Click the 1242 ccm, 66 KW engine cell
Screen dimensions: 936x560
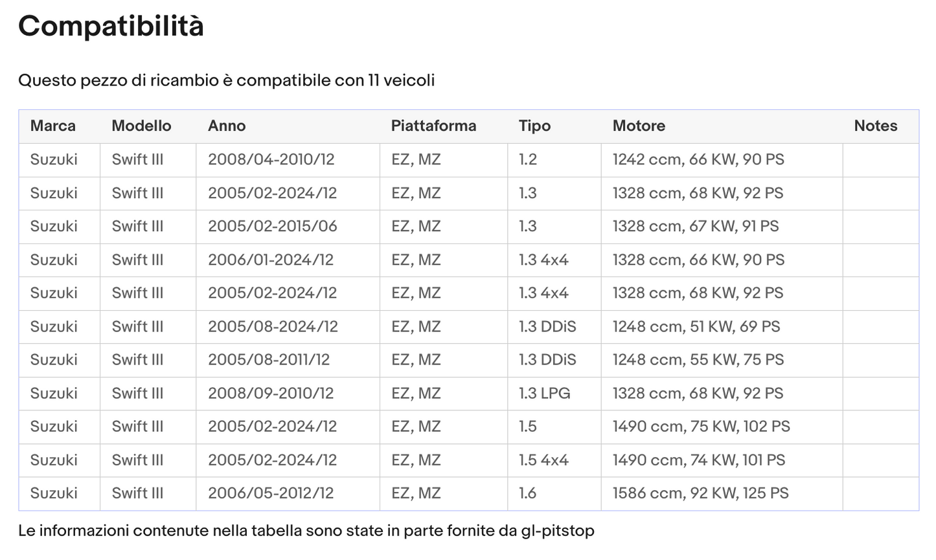point(698,160)
